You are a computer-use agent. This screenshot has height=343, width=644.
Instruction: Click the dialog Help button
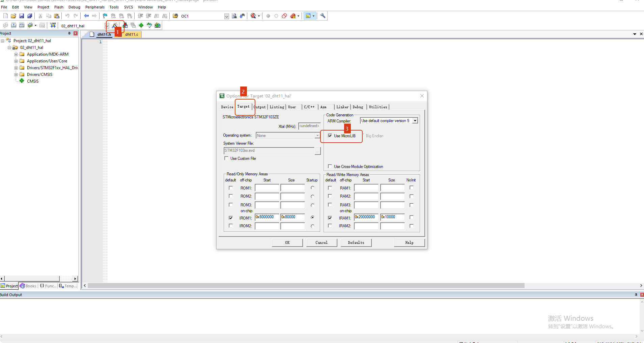409,242
